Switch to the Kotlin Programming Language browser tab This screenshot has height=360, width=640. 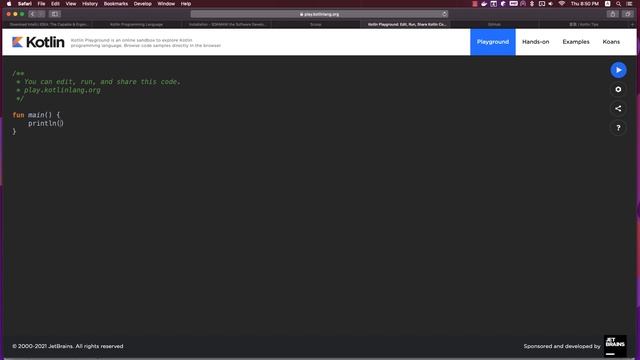(x=137, y=24)
